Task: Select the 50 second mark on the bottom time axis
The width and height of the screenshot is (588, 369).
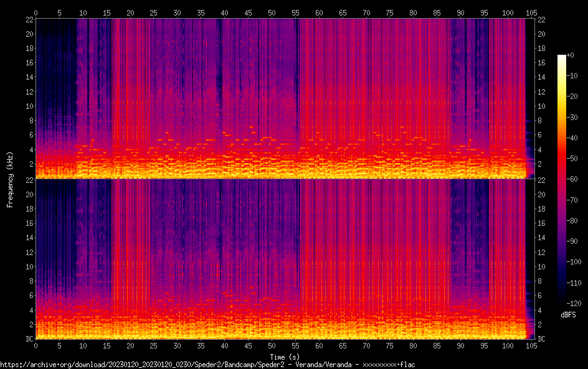Action: click(272, 345)
